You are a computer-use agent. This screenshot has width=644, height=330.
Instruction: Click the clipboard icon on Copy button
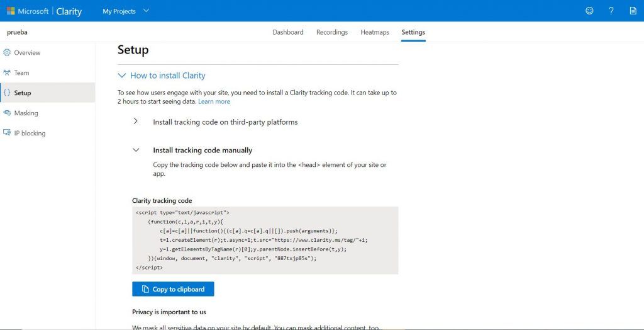click(145, 289)
